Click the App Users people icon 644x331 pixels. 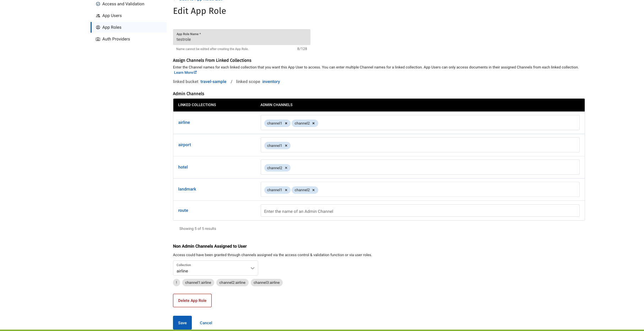coord(98,16)
